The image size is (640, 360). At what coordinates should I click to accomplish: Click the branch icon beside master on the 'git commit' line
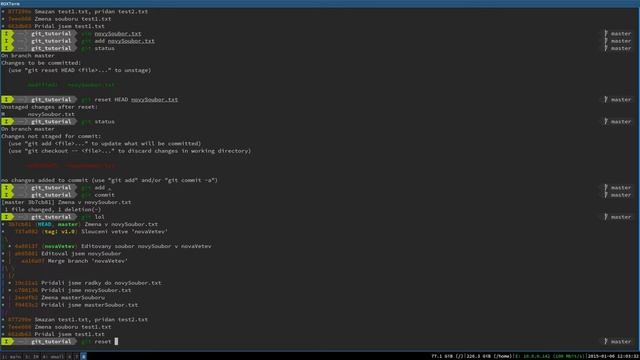[x=606, y=195]
